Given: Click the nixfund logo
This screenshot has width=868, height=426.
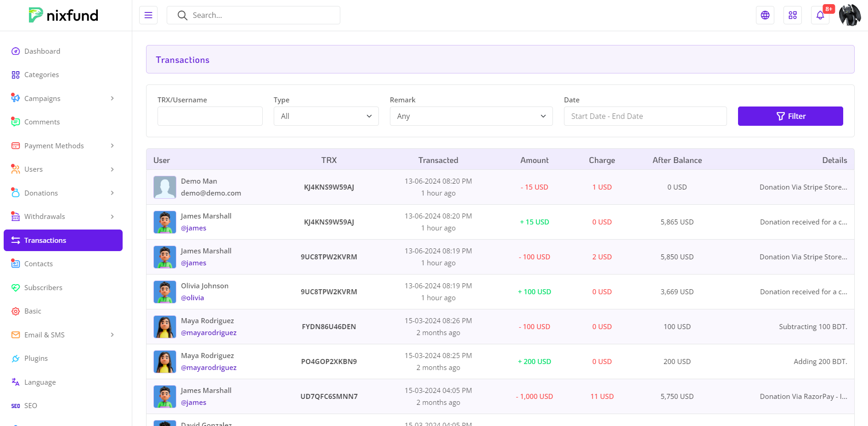Looking at the screenshot, I should click(63, 15).
